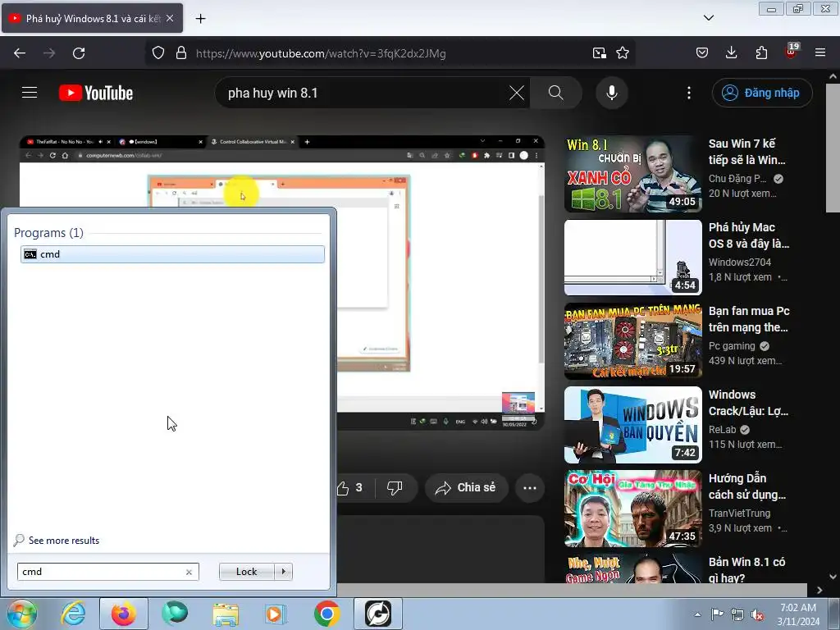
Task: Open Google Chrome from the taskbar
Action: click(326, 614)
